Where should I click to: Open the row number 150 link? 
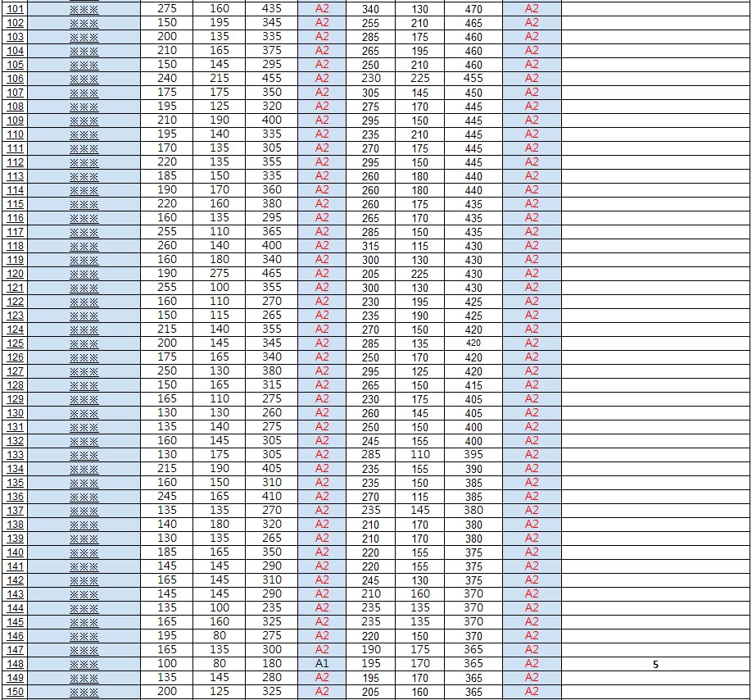16,692
